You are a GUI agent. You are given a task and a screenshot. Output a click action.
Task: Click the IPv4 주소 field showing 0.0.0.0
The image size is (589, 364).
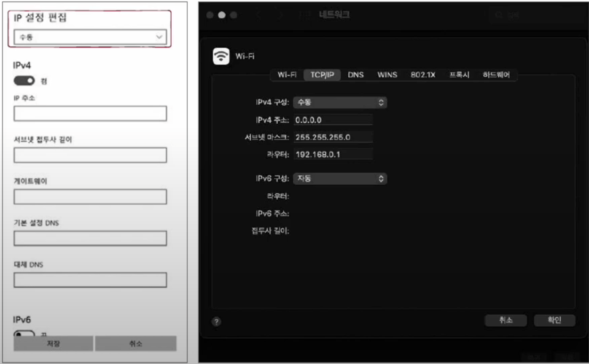tap(333, 120)
